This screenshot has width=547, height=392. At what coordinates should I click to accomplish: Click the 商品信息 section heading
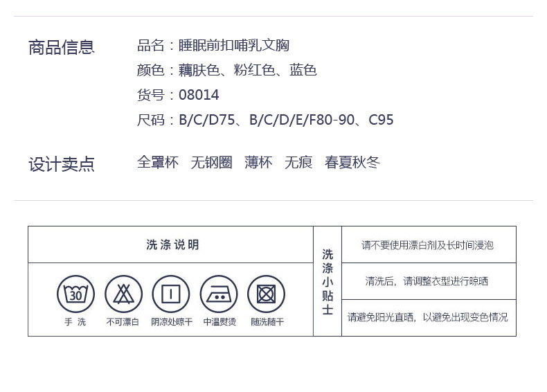pos(61,47)
